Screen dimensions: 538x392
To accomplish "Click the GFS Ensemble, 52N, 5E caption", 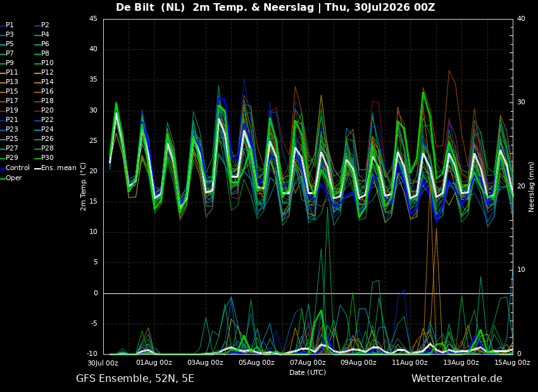I will tap(135, 379).
